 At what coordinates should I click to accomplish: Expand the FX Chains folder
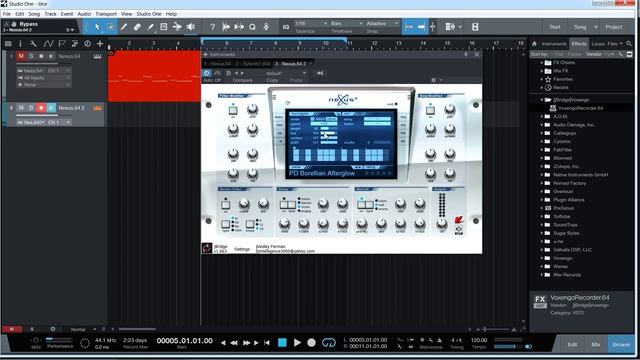point(542,62)
